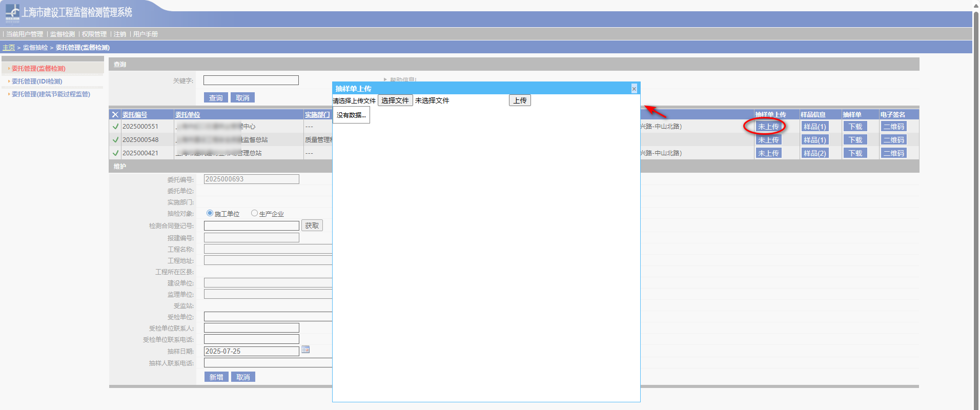
Task: Click the 主页 breadcrumb link
Action: [x=9, y=48]
